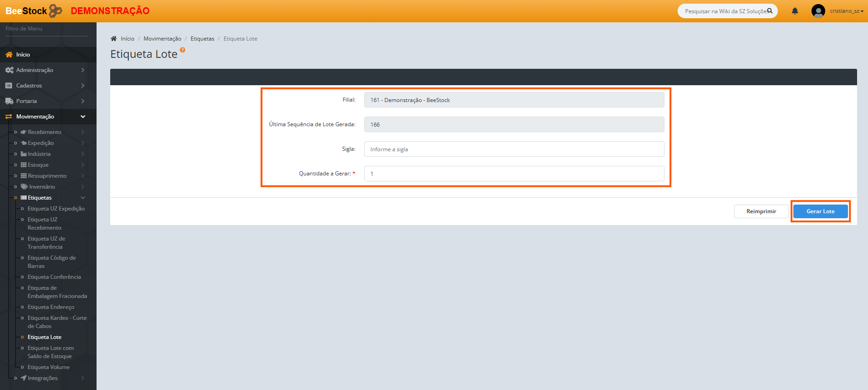Expand the Recebimento submenu

pyautogui.click(x=82, y=132)
